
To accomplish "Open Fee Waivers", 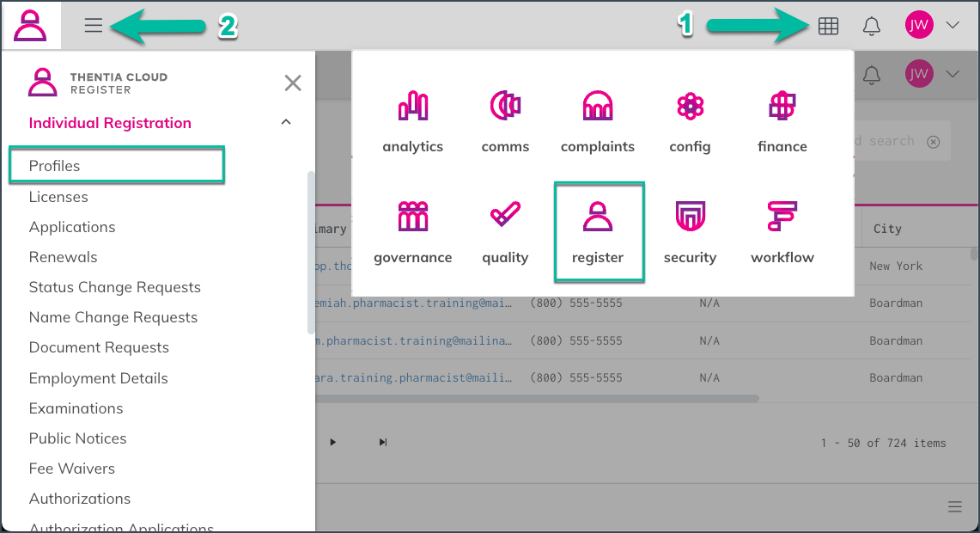I will [x=72, y=469].
